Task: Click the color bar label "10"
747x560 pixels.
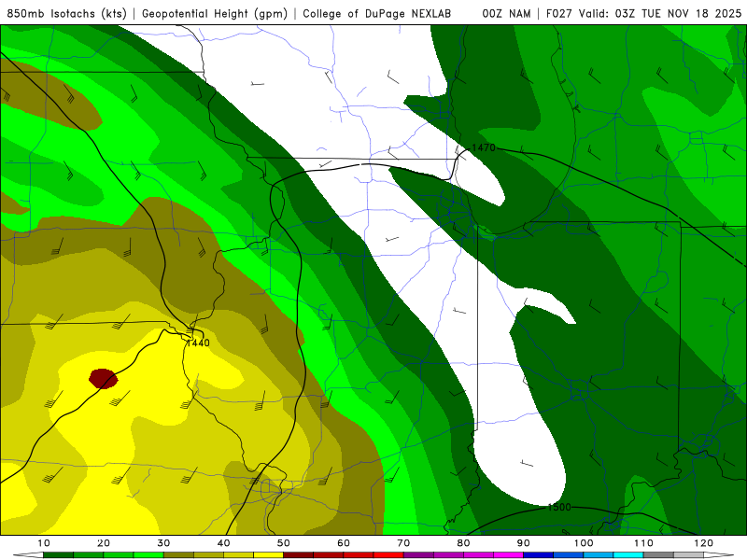Action: click(x=43, y=543)
